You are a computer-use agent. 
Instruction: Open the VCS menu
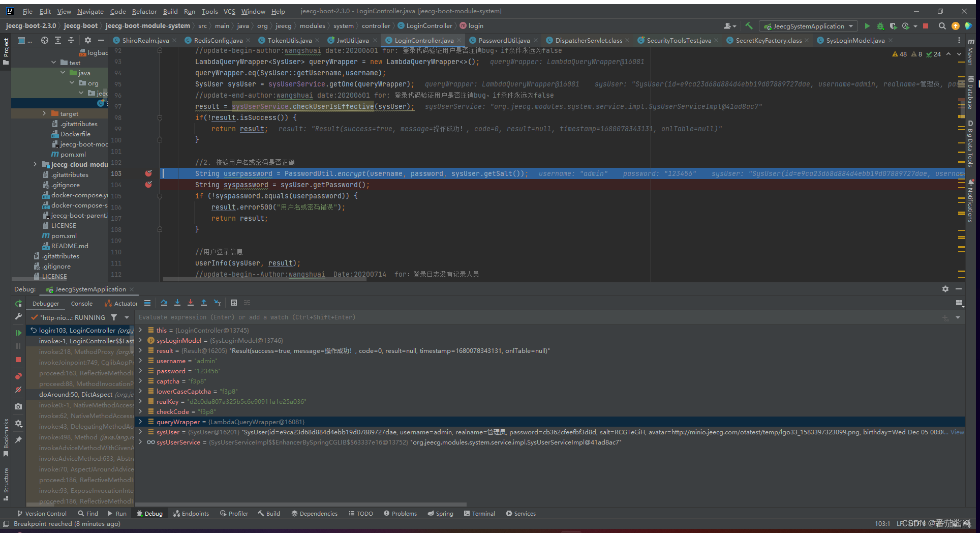[229, 11]
